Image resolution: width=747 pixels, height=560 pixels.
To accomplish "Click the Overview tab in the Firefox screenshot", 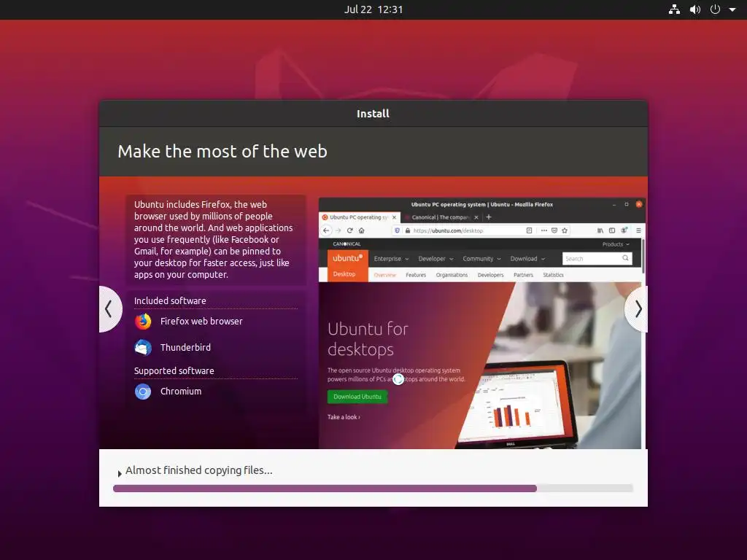I will coord(385,275).
